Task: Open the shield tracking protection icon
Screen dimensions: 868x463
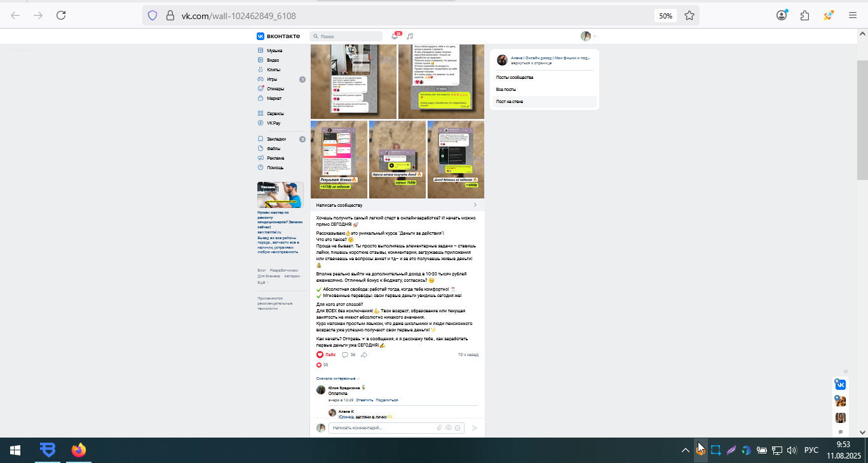Action: [x=152, y=15]
